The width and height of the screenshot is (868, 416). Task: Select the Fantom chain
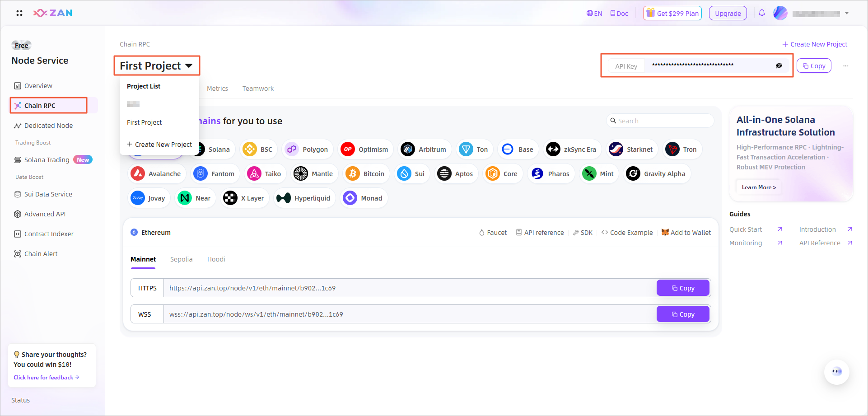pyautogui.click(x=215, y=174)
